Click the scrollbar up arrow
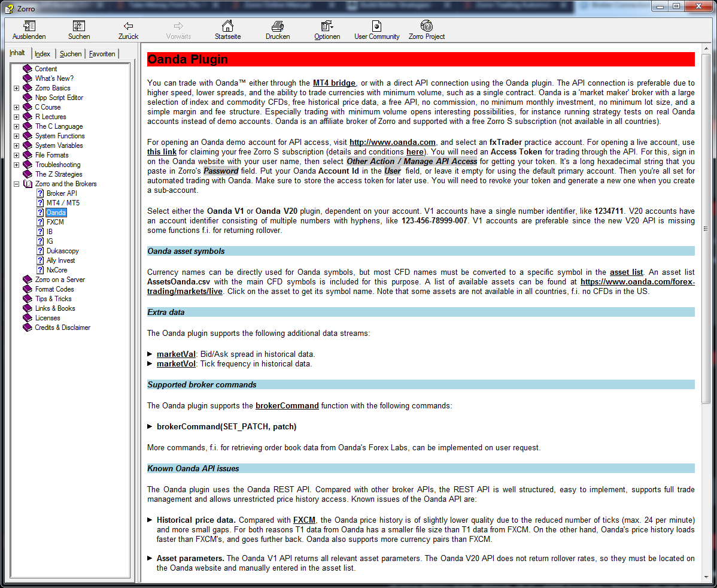Screen dimensions: 717x588 coord(706,49)
